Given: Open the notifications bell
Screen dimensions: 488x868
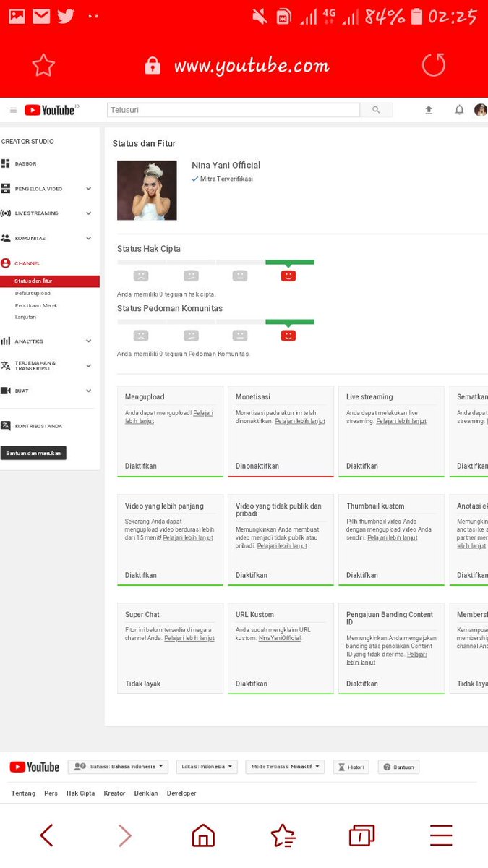Looking at the screenshot, I should (459, 110).
